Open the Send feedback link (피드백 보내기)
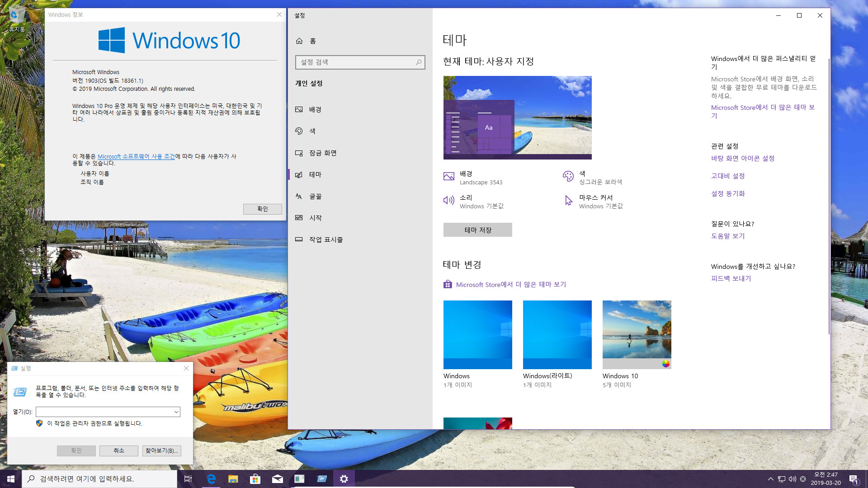The width and height of the screenshot is (868, 488). 731,278
